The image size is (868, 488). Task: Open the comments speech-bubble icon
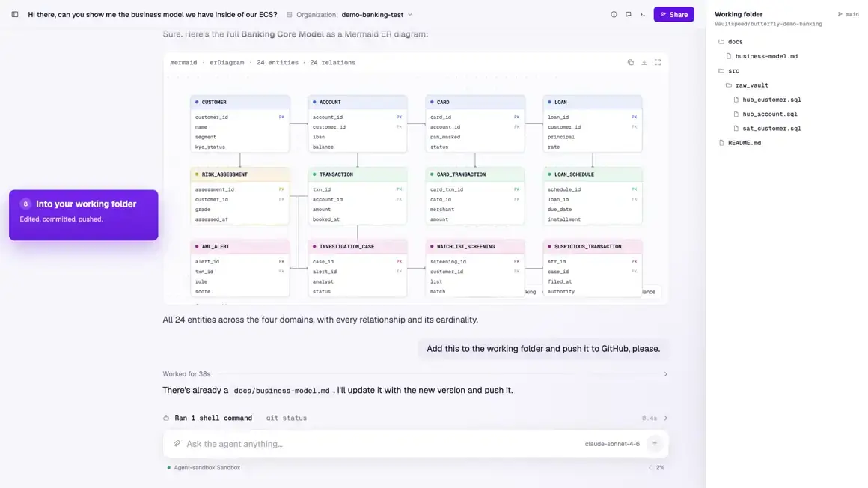tap(629, 14)
